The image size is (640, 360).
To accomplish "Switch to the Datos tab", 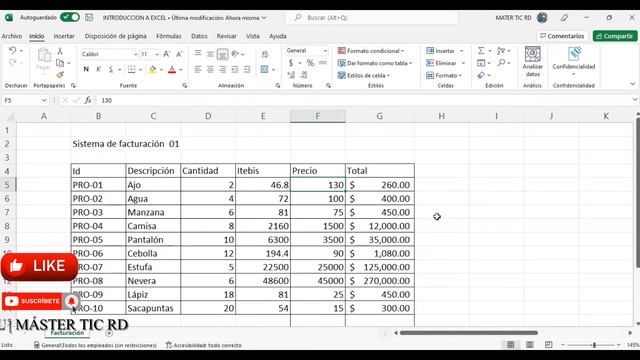I will 199,36.
